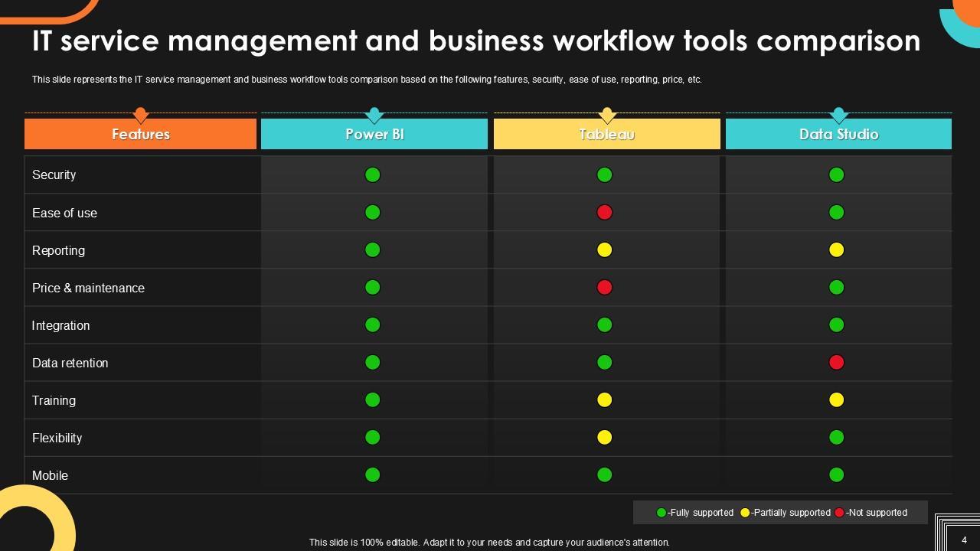Click the "This slide is 100% editable" footer

coord(489,543)
